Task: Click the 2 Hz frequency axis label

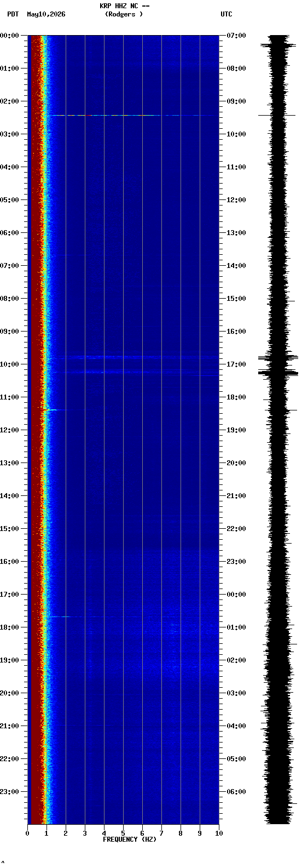Action: (x=66, y=833)
